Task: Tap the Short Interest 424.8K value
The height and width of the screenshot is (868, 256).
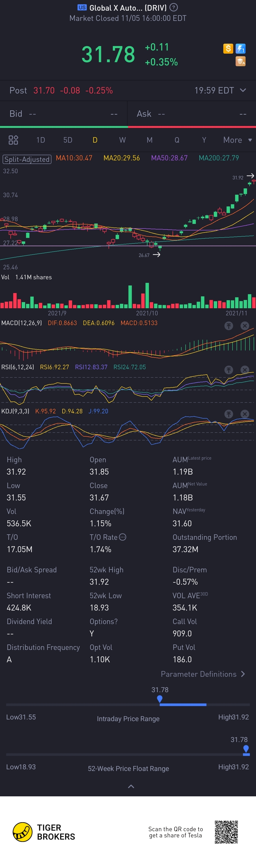Action: (x=19, y=607)
